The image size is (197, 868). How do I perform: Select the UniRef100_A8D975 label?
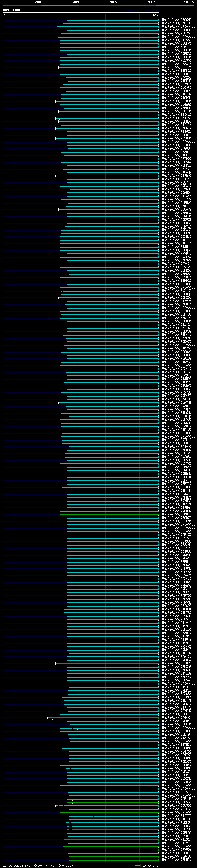[x=176, y=761]
